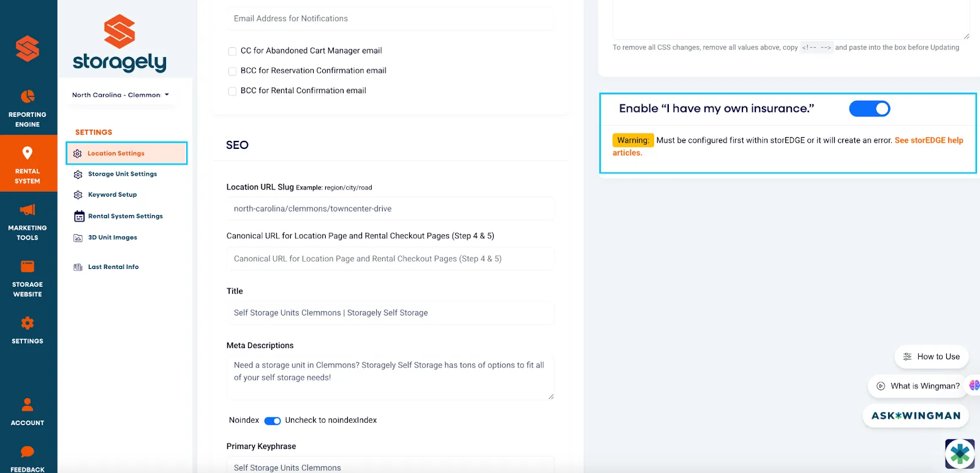
Task: Click the image icon beside 3D Unit Images
Action: coord(78,238)
